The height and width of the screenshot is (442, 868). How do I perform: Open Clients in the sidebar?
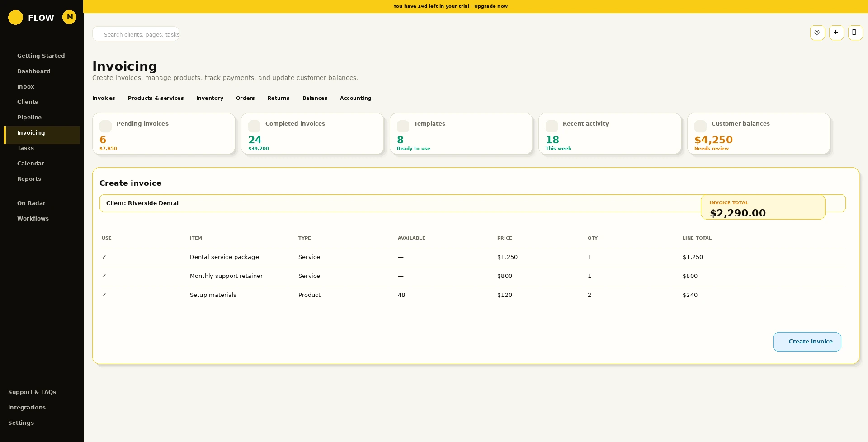[x=28, y=102]
